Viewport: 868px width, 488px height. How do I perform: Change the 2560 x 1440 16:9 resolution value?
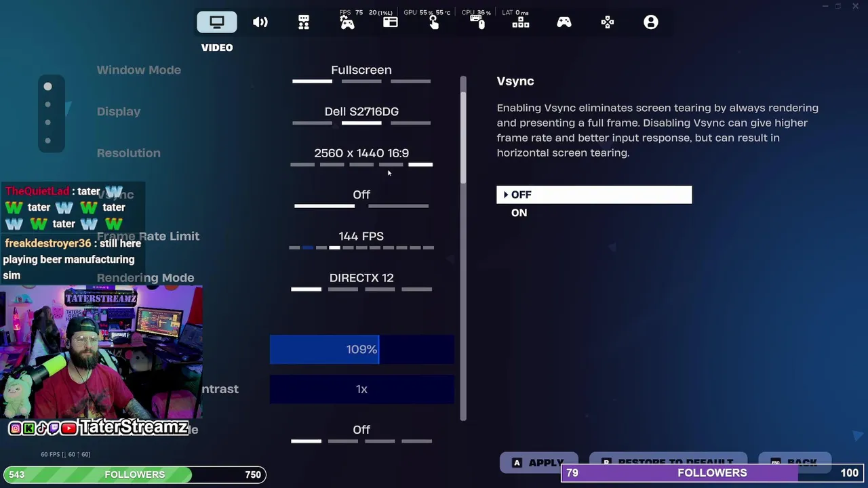tap(361, 153)
